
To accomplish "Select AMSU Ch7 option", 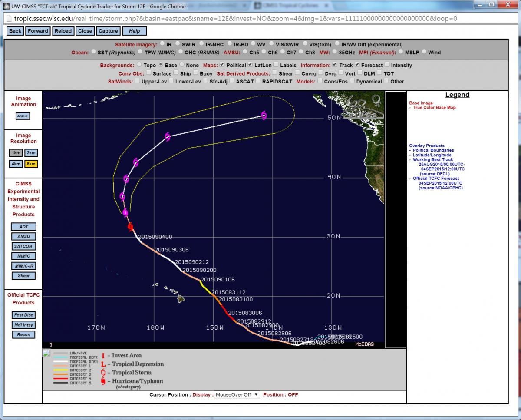I will coord(282,52).
